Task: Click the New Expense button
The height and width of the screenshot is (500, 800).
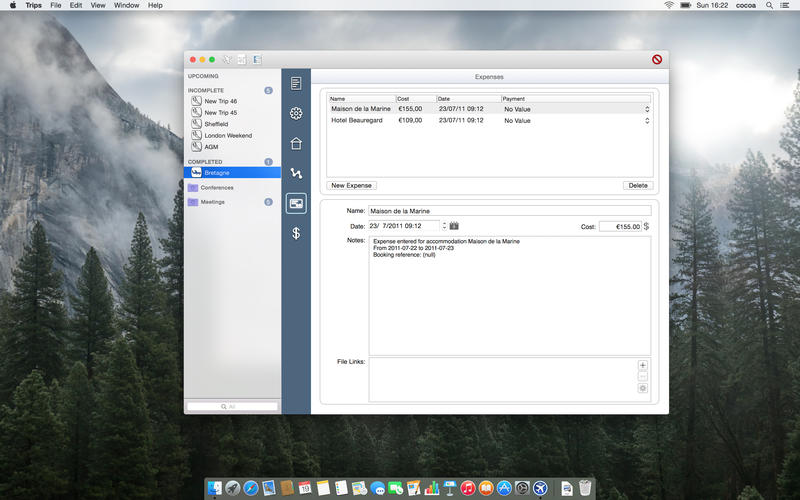Action: pos(352,185)
